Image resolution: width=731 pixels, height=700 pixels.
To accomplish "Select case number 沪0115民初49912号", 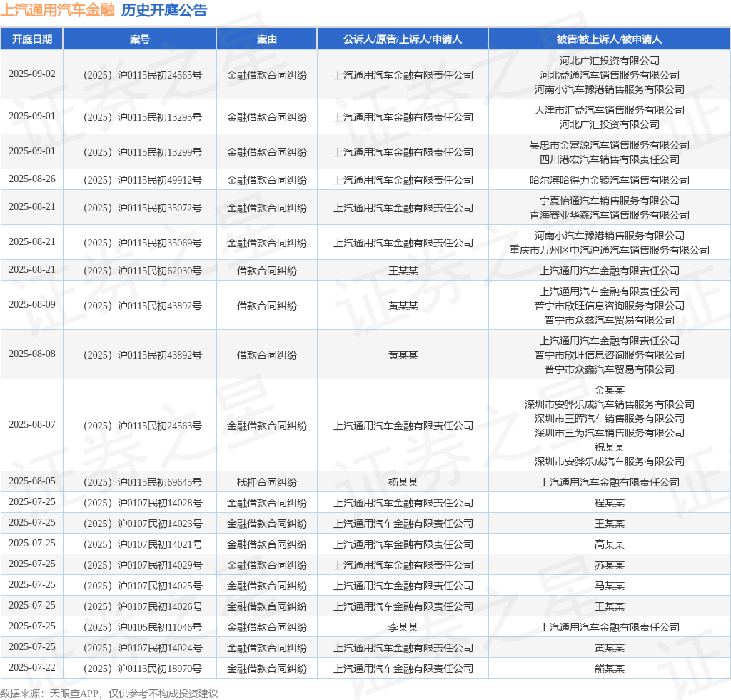I will click(x=143, y=180).
